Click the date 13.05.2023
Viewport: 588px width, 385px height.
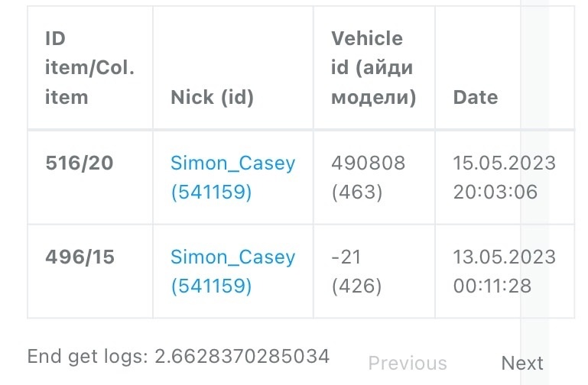pyautogui.click(x=504, y=257)
